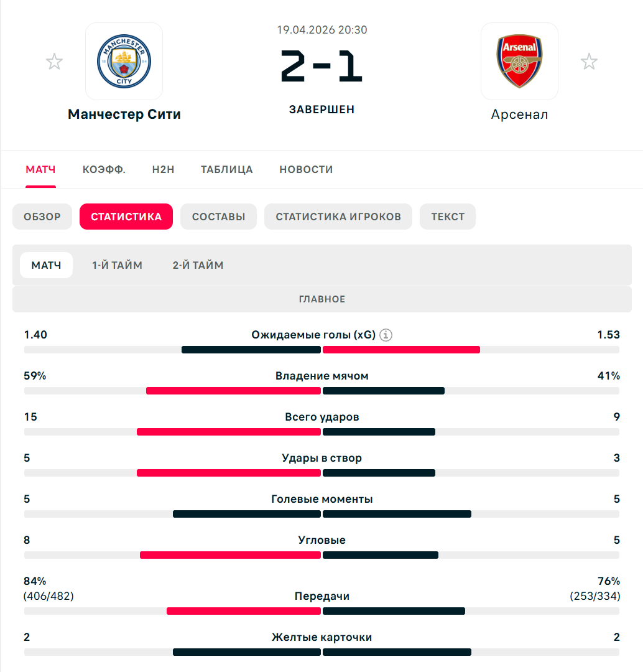Image resolution: width=643 pixels, height=672 pixels.
Task: Open the ТАБЛИЦА tab
Action: tap(226, 169)
